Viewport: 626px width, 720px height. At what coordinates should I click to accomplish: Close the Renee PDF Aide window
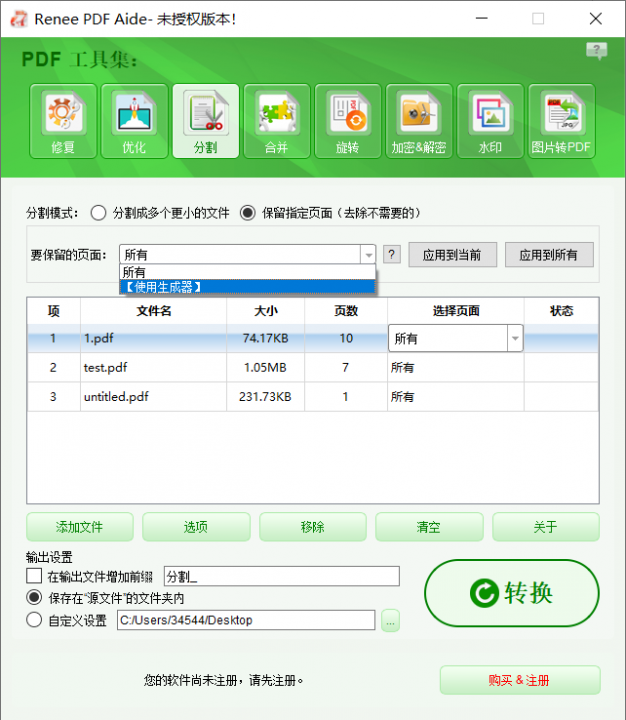(596, 19)
